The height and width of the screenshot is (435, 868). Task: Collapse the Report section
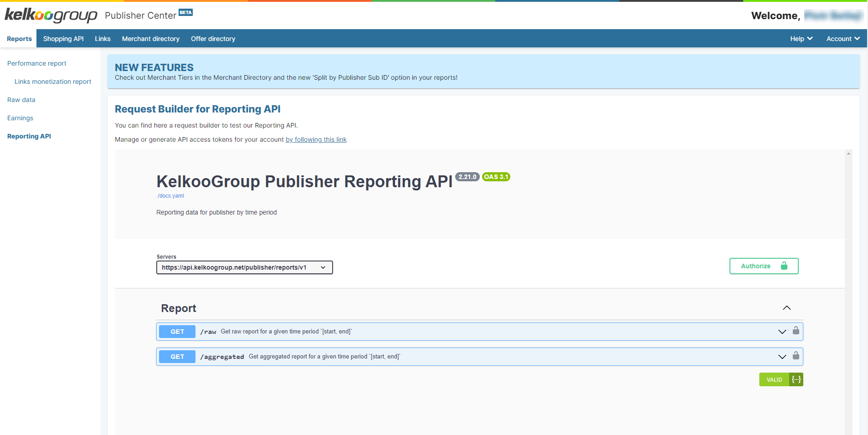[786, 308]
